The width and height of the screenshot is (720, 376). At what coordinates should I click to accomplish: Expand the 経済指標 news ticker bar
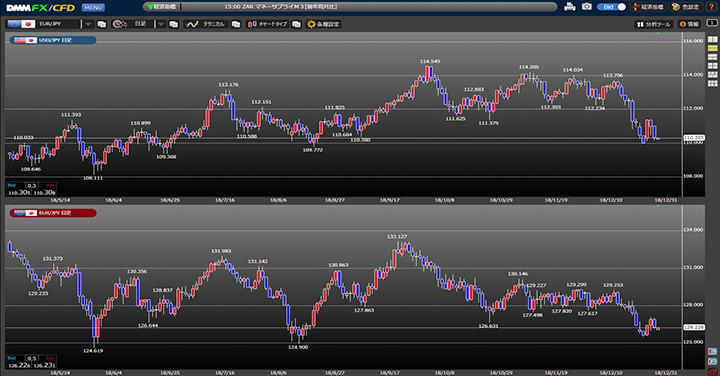(350, 7)
